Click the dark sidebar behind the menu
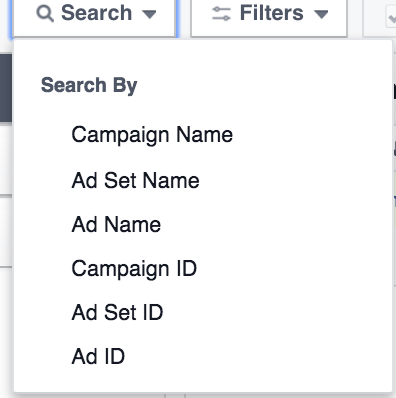 [6, 88]
